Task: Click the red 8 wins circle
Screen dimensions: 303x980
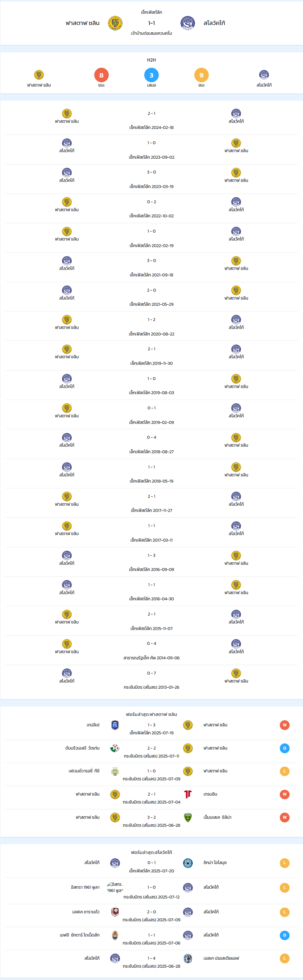Action: point(101,75)
